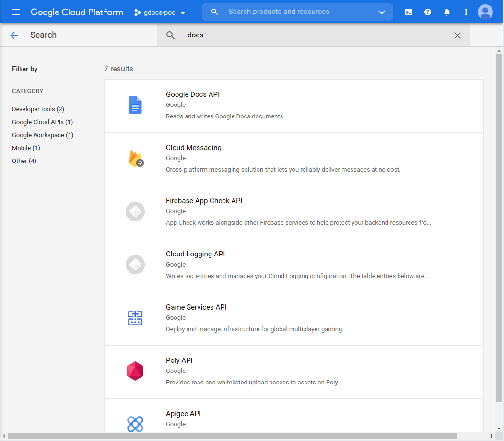Click the Cloud Logging API placeholder icon

135,265
